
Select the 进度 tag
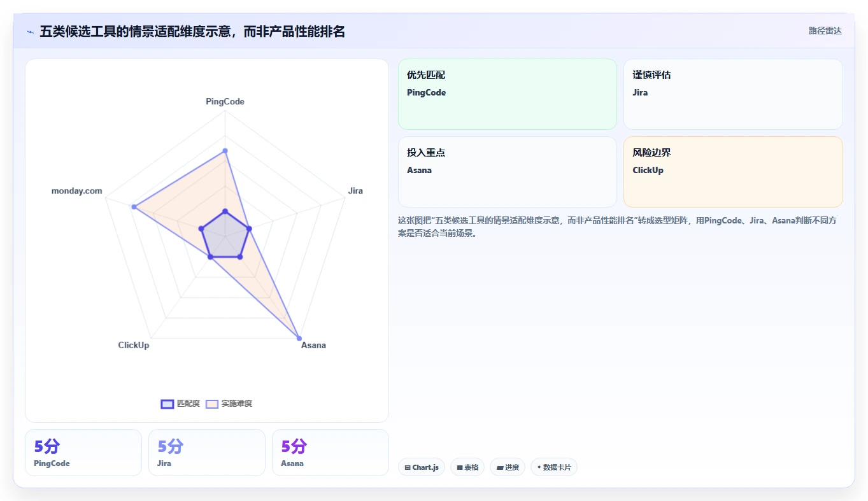tap(508, 467)
